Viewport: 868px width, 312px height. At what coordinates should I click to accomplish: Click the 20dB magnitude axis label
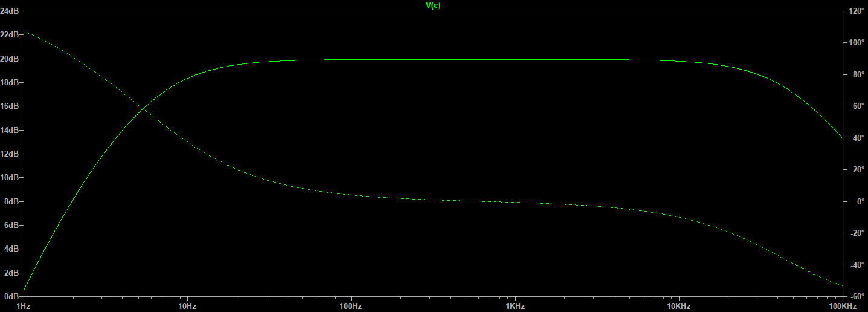click(10, 59)
